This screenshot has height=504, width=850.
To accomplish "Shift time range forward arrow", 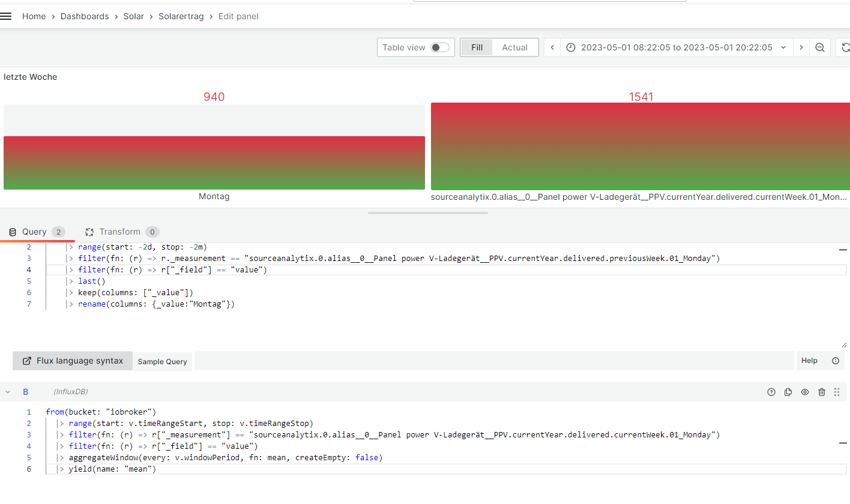I will pyautogui.click(x=801, y=47).
